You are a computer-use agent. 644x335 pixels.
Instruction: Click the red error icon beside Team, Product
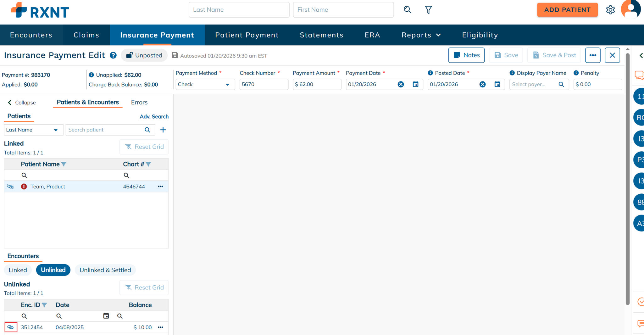tap(24, 187)
